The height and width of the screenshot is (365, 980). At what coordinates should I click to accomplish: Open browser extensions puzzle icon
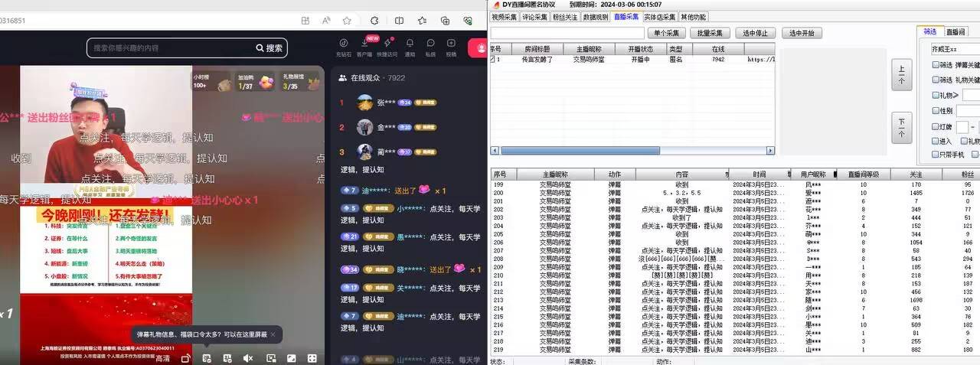tap(374, 21)
